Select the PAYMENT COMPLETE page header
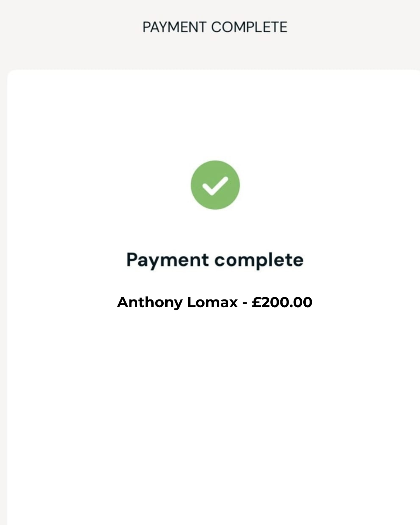Image resolution: width=420 pixels, height=525 pixels. tap(215, 27)
